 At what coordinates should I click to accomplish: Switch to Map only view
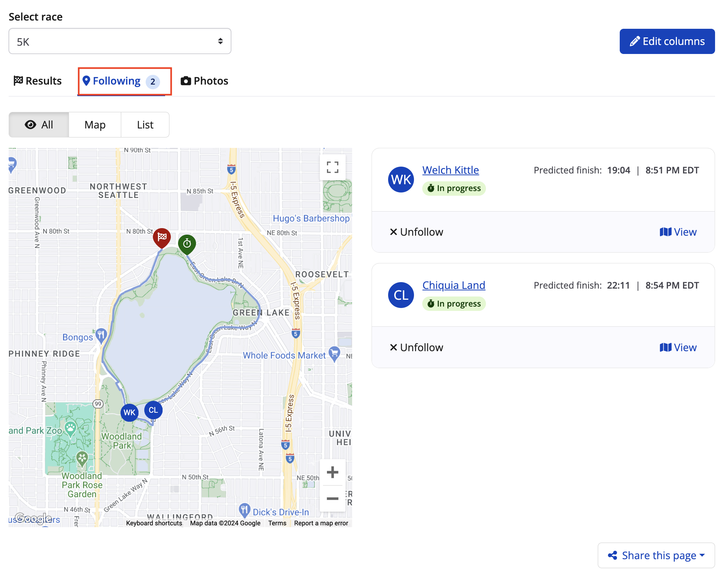(x=95, y=124)
